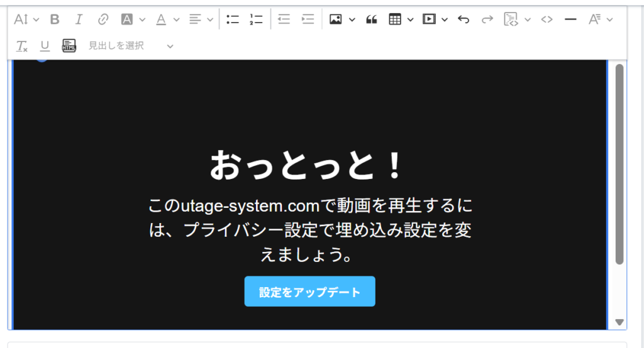Click the editor vertical scrollbar thumb
This screenshot has height=348, width=644.
tap(619, 163)
